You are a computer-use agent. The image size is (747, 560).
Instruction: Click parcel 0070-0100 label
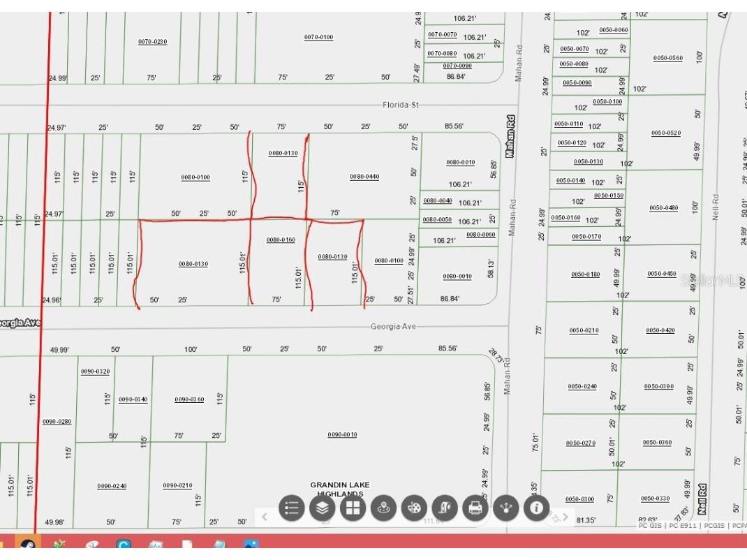[318, 37]
